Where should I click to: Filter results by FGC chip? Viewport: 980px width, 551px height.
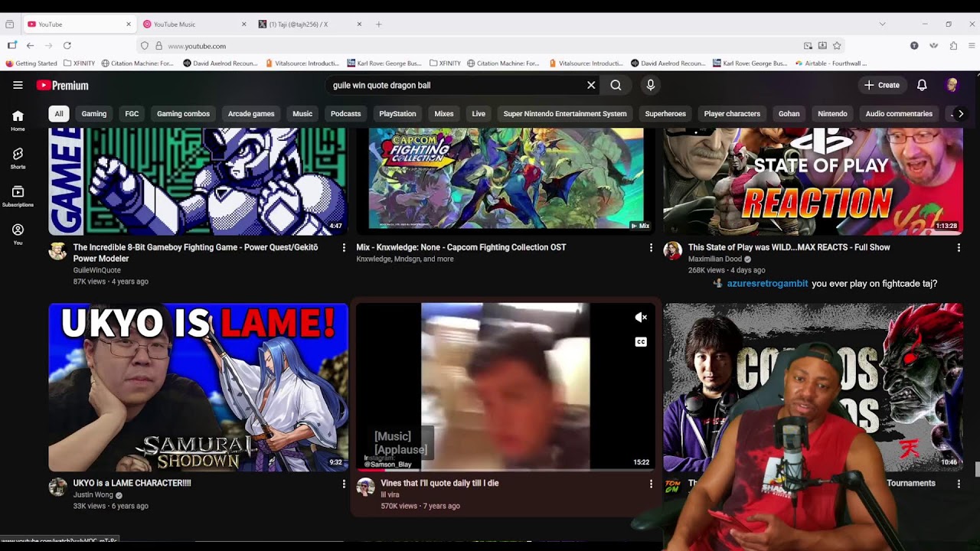pyautogui.click(x=132, y=114)
